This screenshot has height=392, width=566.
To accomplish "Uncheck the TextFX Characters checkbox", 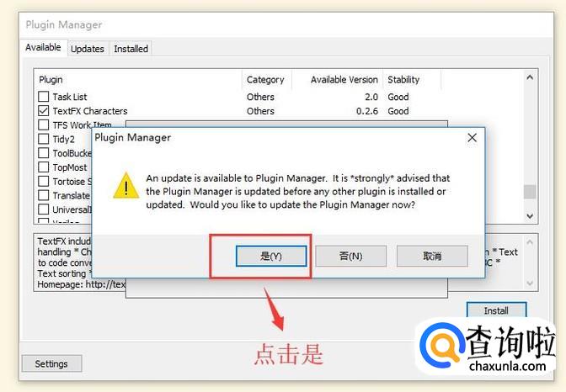I will [43, 110].
